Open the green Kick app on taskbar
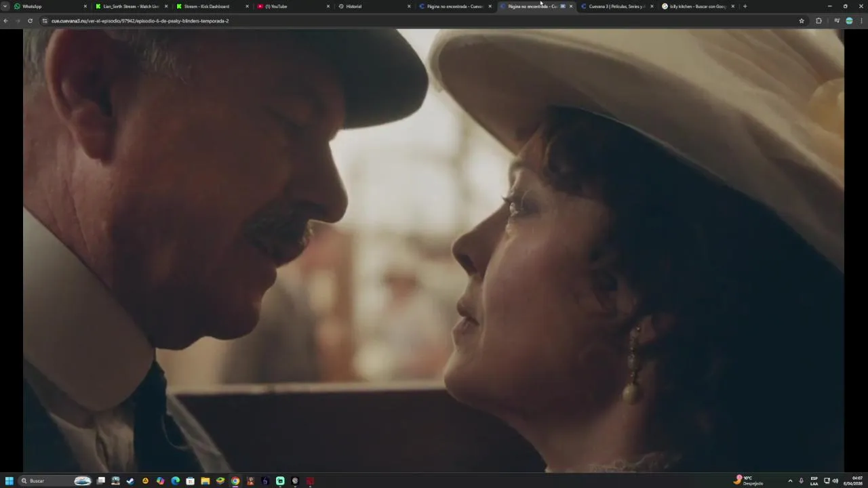 click(280, 481)
